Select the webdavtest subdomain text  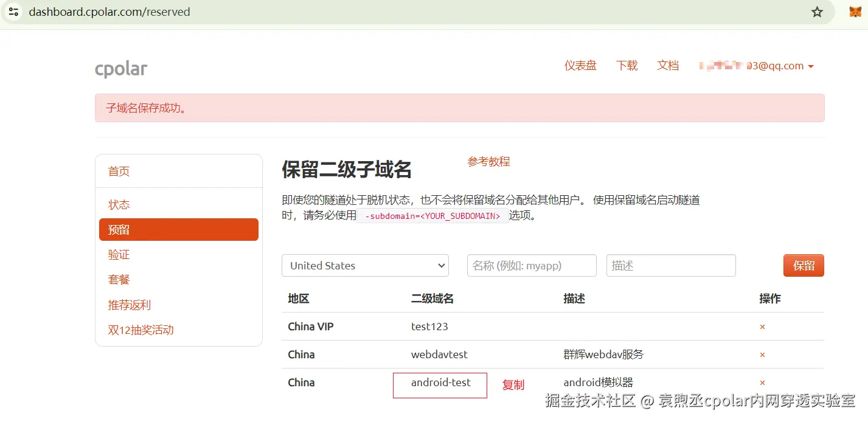coord(439,355)
